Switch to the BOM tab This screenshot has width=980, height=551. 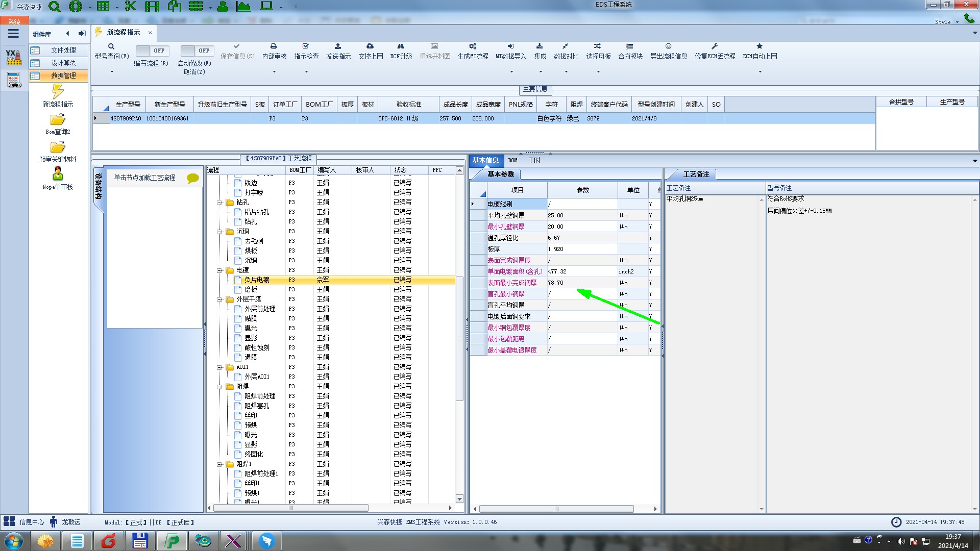pyautogui.click(x=512, y=160)
